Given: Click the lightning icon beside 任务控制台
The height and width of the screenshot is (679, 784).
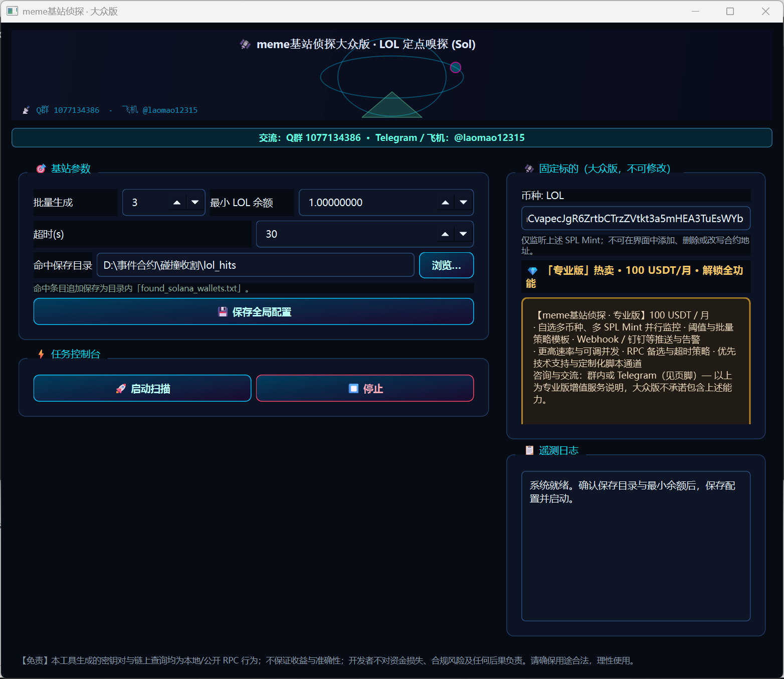Looking at the screenshot, I should point(41,354).
